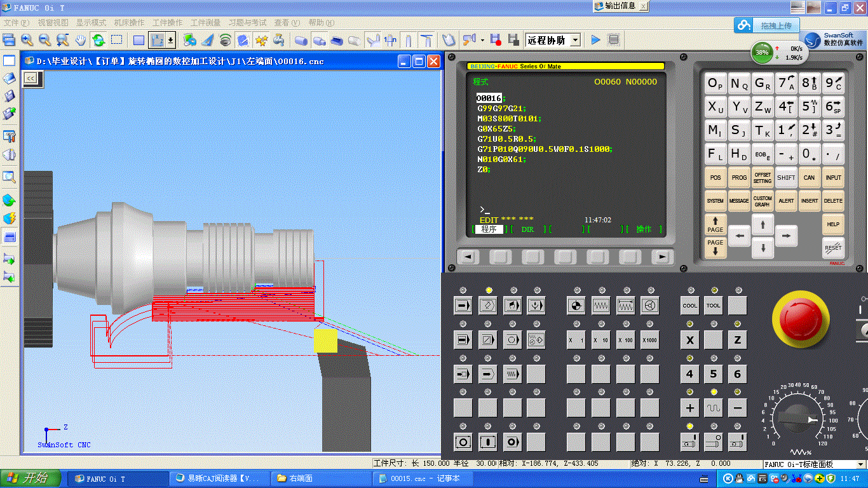The image size is (868, 488).
Task: Open the 显示模式 menu
Action: click(x=91, y=22)
